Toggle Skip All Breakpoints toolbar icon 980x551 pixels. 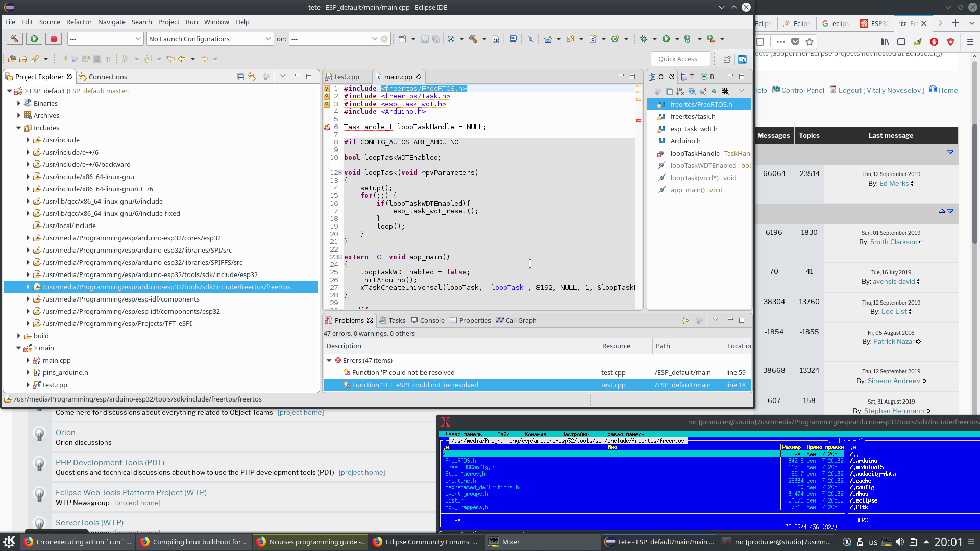point(530,39)
